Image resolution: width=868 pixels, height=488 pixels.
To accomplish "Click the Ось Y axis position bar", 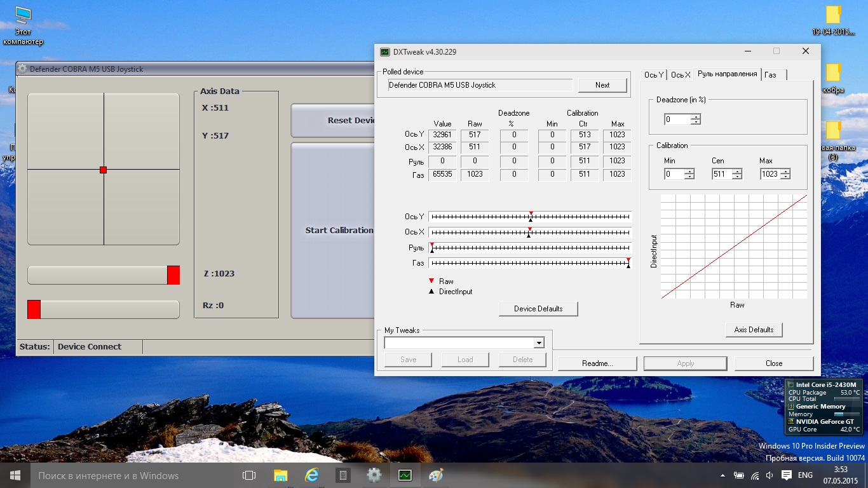I will [530, 217].
